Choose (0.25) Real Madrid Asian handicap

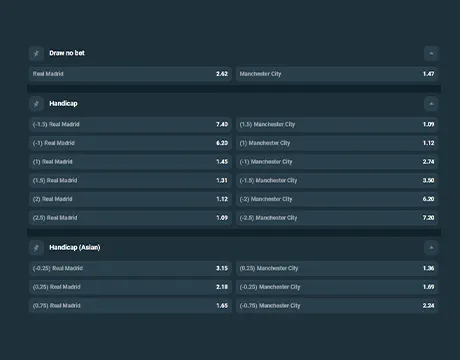point(130,287)
